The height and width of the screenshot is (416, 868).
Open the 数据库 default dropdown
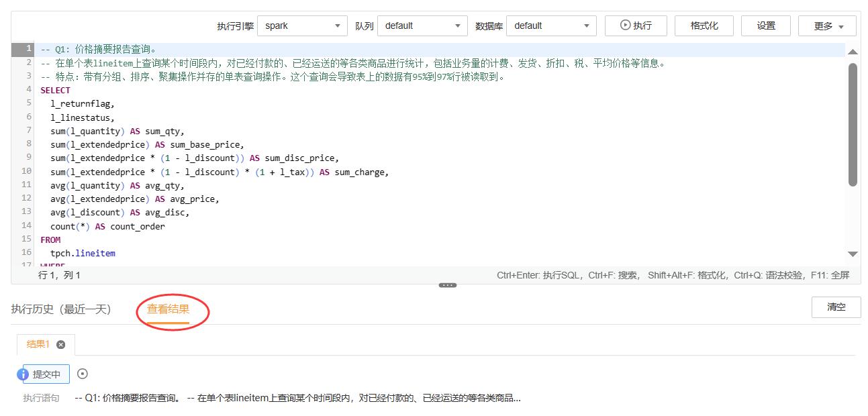pyautogui.click(x=551, y=25)
